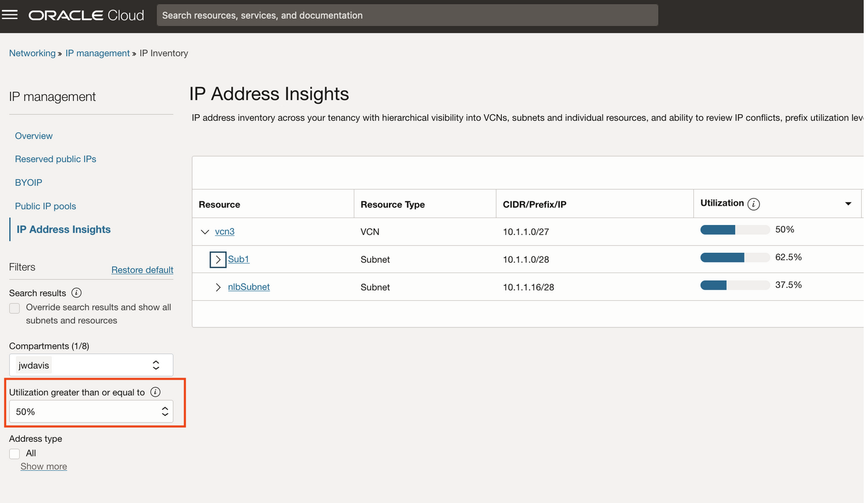Click the compartment selector stepper arrows
868x503 pixels.
[x=156, y=365]
